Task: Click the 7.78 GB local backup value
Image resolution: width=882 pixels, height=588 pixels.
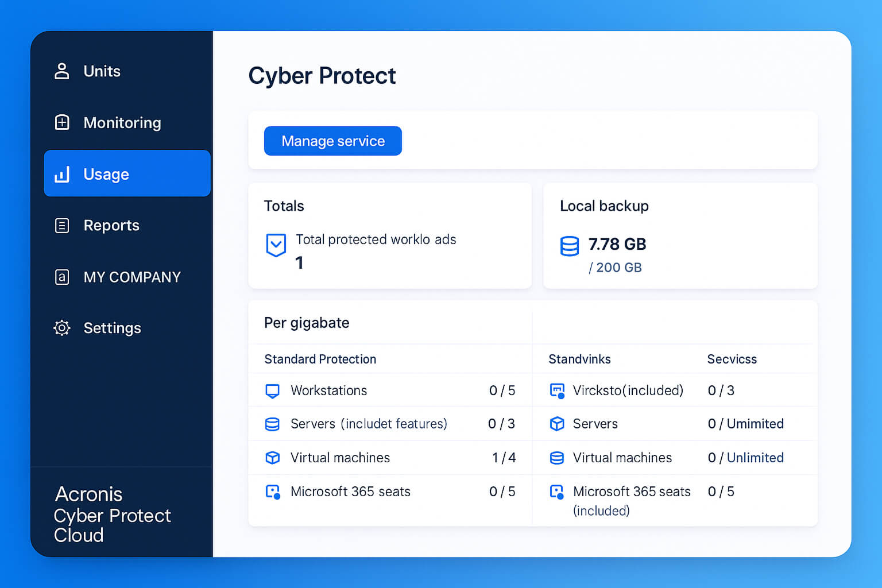Action: 617,245
